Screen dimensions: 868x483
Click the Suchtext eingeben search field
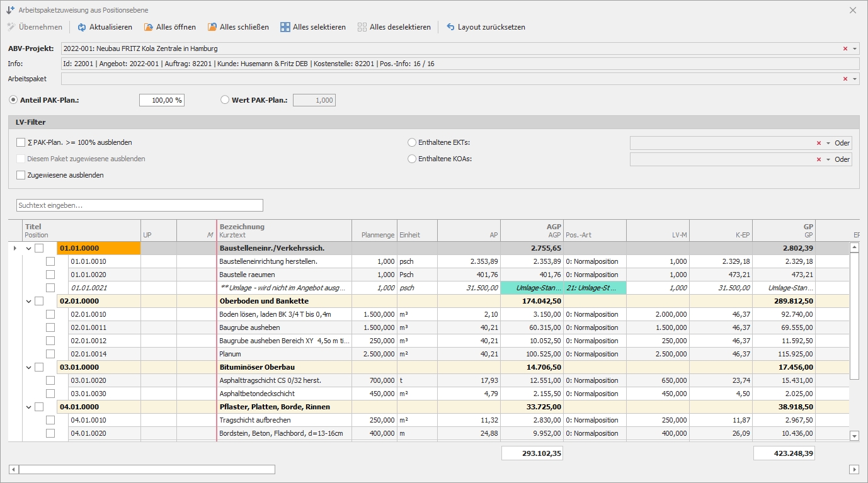coord(140,205)
